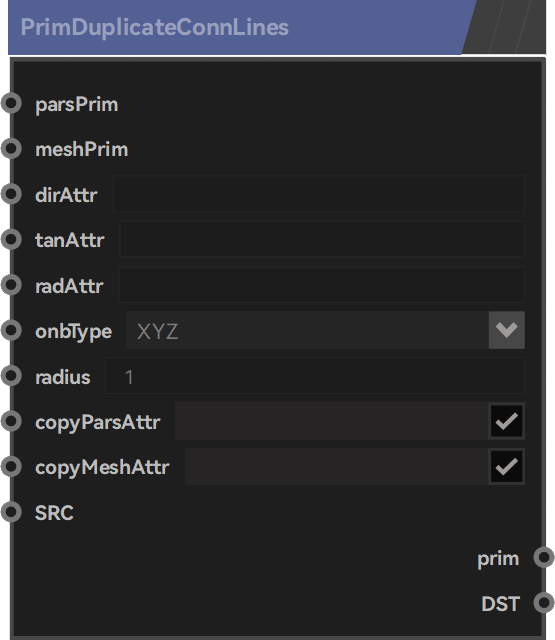Click the prim output socket
This screenshot has height=640, width=555.
[x=544, y=557]
